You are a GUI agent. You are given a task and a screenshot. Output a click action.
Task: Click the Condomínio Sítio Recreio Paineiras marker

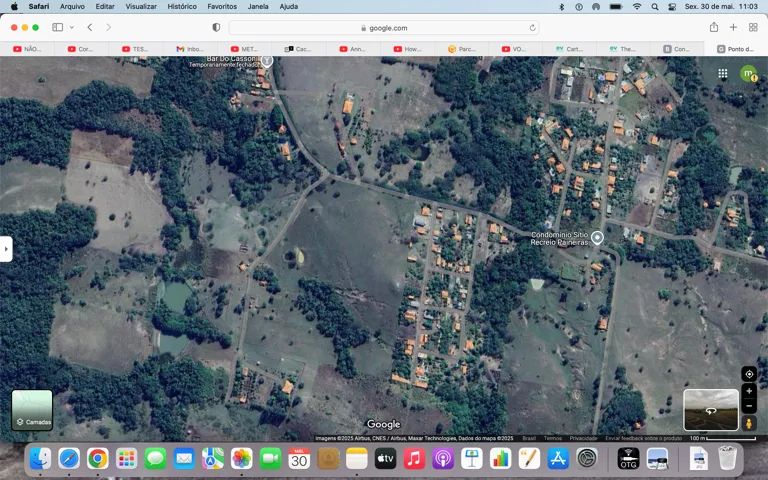[x=597, y=238]
